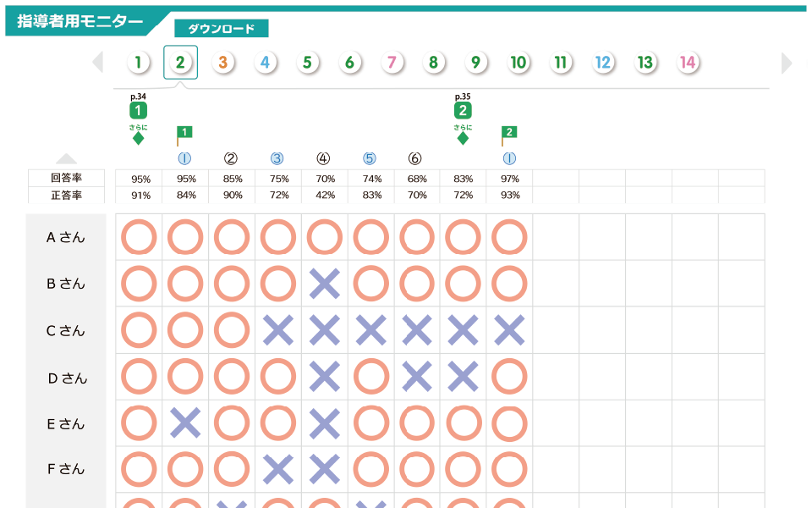Select blue lesson tab 12
Screen dimensions: 812x508
603,62
